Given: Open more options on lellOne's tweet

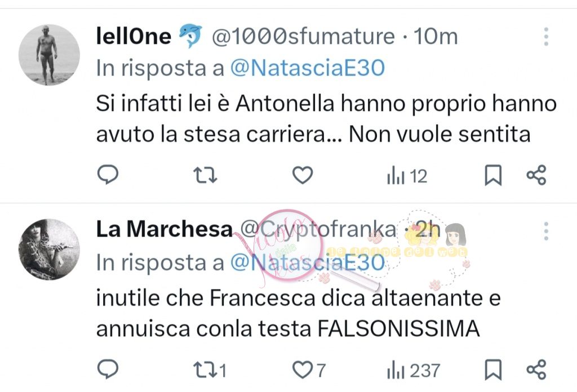Looking at the screenshot, I should point(546,37).
